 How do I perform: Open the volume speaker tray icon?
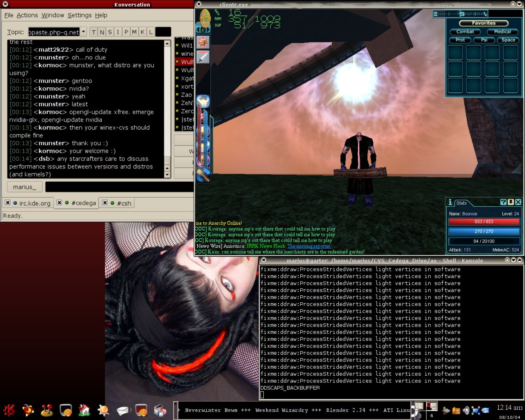(x=466, y=410)
